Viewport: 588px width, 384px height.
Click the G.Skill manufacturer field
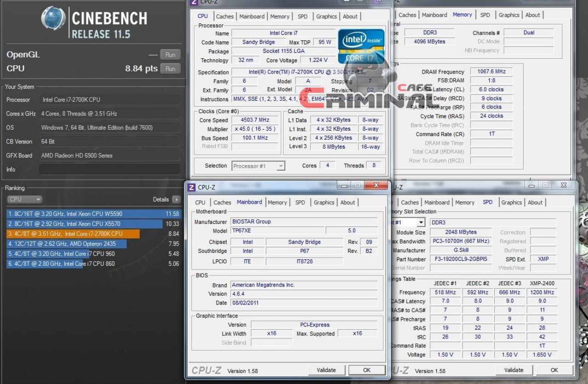coord(461,250)
